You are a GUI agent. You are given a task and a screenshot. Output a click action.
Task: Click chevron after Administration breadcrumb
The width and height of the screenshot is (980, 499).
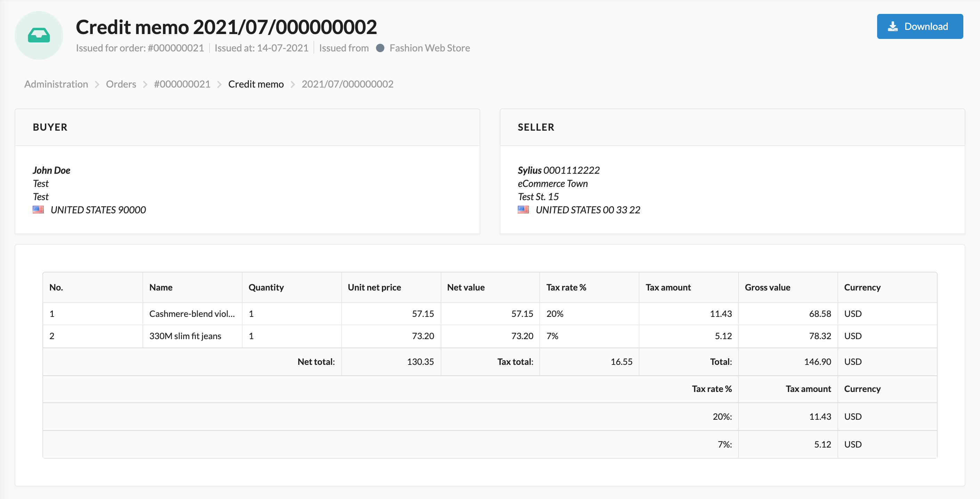click(x=97, y=84)
